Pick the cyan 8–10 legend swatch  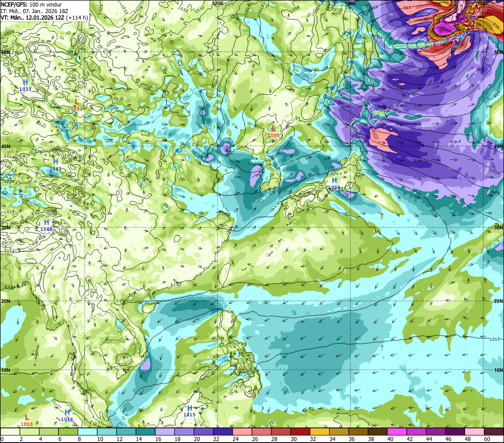(87, 432)
